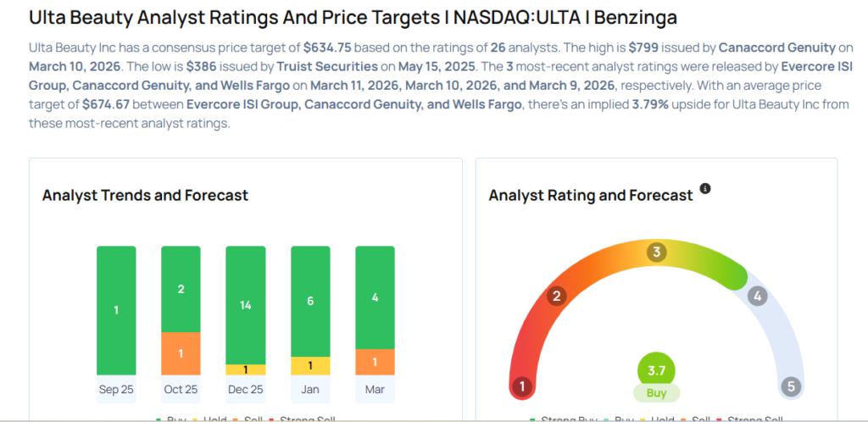Click the orange Sell segment for Oct 25
Image resolution: width=868 pixels, height=422 pixels.
pos(181,353)
